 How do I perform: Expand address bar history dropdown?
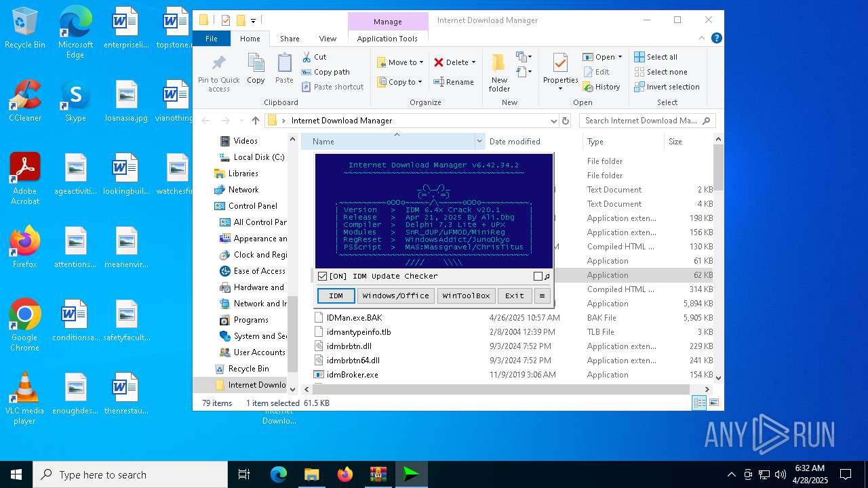tap(553, 121)
